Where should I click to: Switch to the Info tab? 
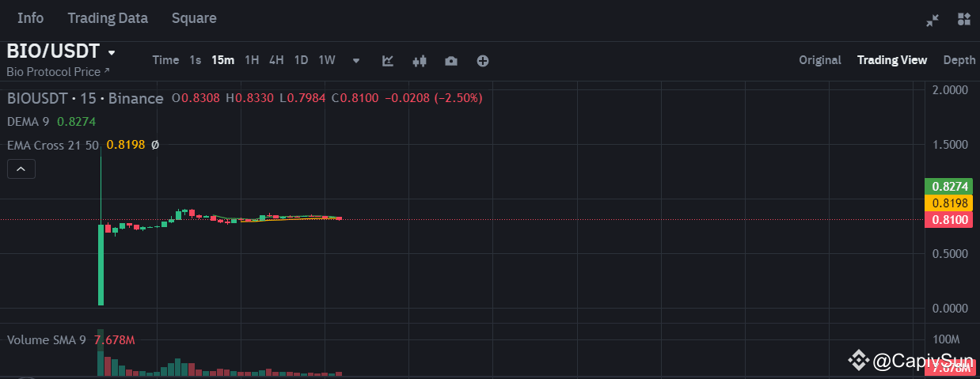pyautogui.click(x=30, y=18)
